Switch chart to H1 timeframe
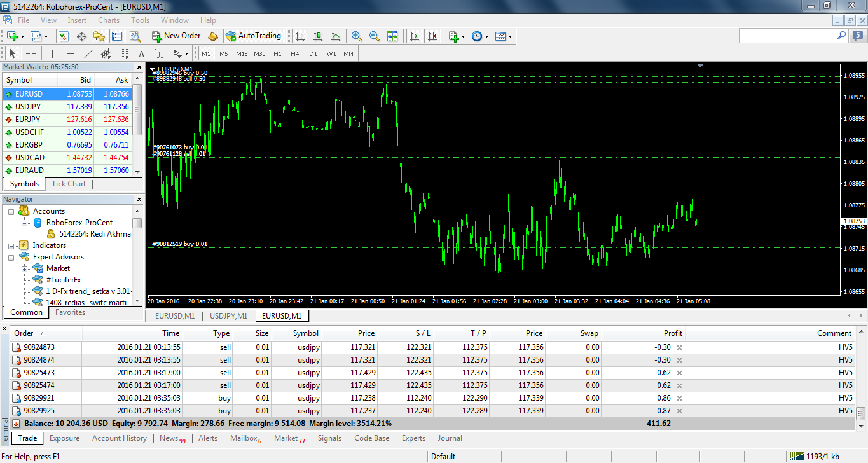This screenshot has width=868, height=463. 277,54
